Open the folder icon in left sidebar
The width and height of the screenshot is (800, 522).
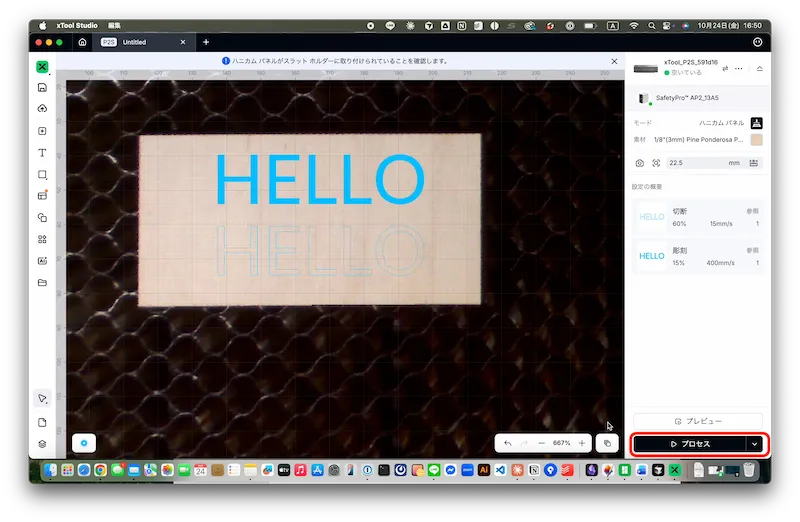pos(42,283)
